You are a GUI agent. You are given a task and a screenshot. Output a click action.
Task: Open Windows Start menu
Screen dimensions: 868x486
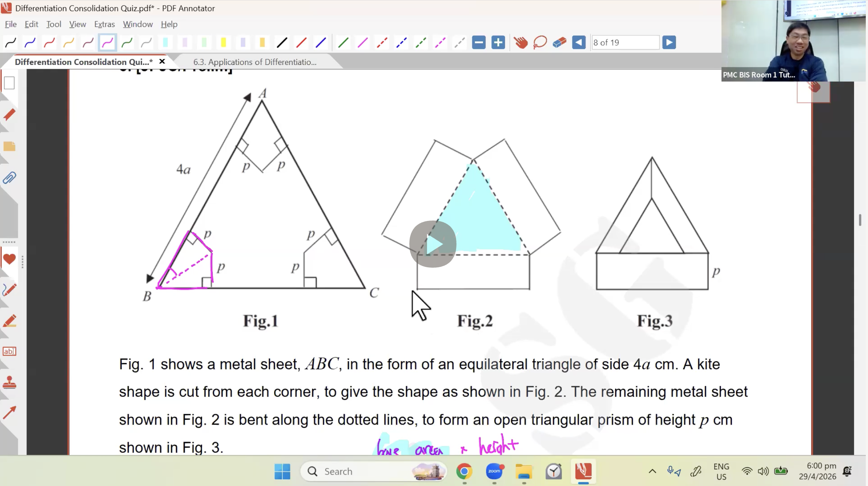coord(282,471)
